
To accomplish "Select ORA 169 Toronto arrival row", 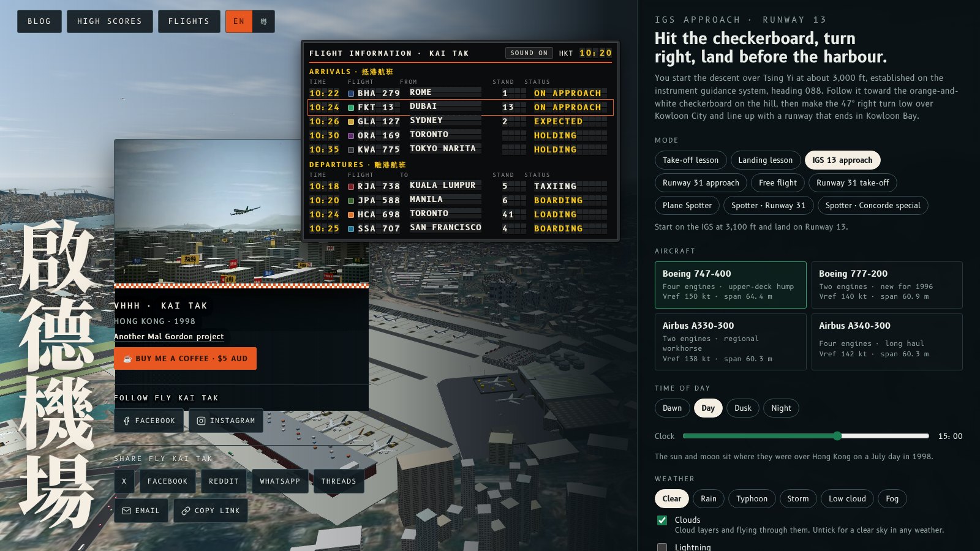I will [x=460, y=135].
